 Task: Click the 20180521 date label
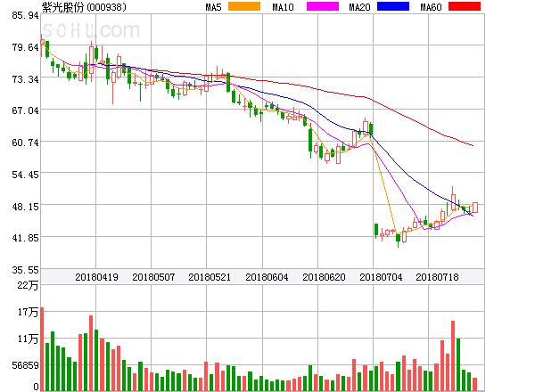(x=210, y=277)
